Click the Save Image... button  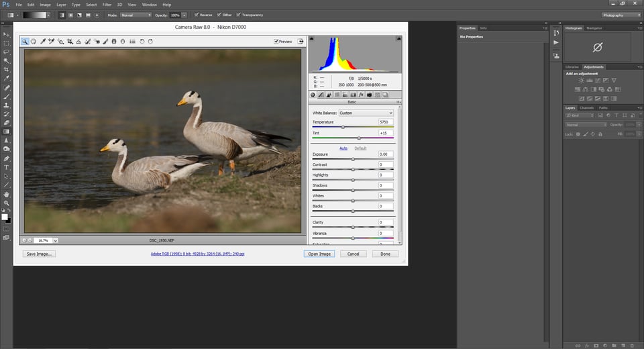coord(39,254)
